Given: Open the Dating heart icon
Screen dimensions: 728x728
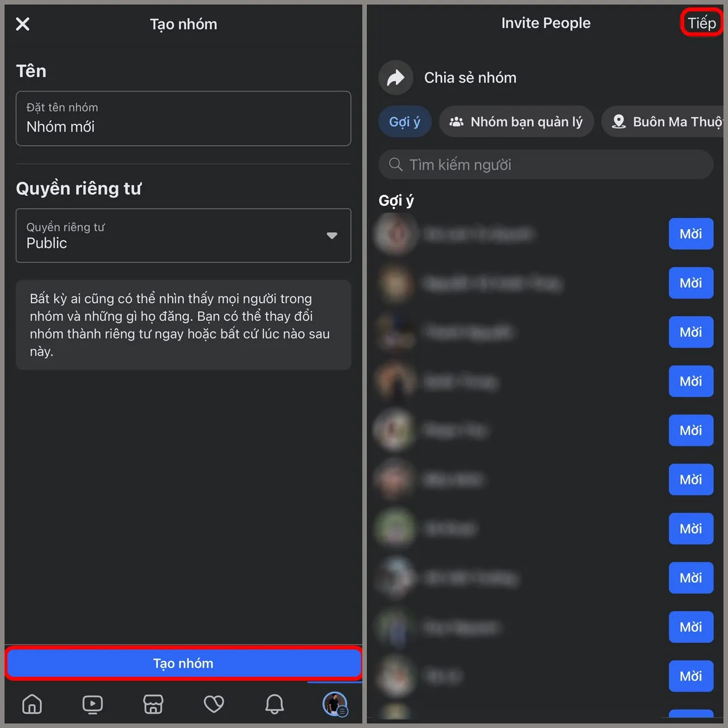Looking at the screenshot, I should [x=214, y=704].
